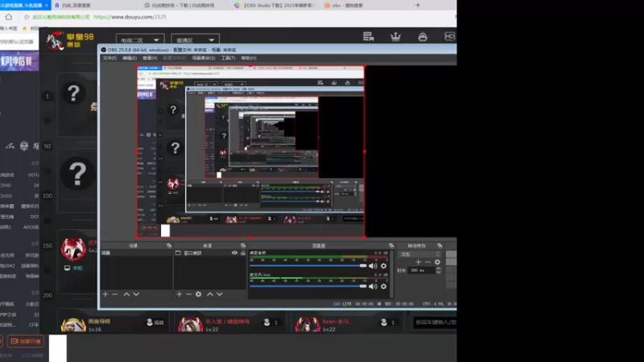Add a new scene with the Scenes plus button

pyautogui.click(x=105, y=294)
